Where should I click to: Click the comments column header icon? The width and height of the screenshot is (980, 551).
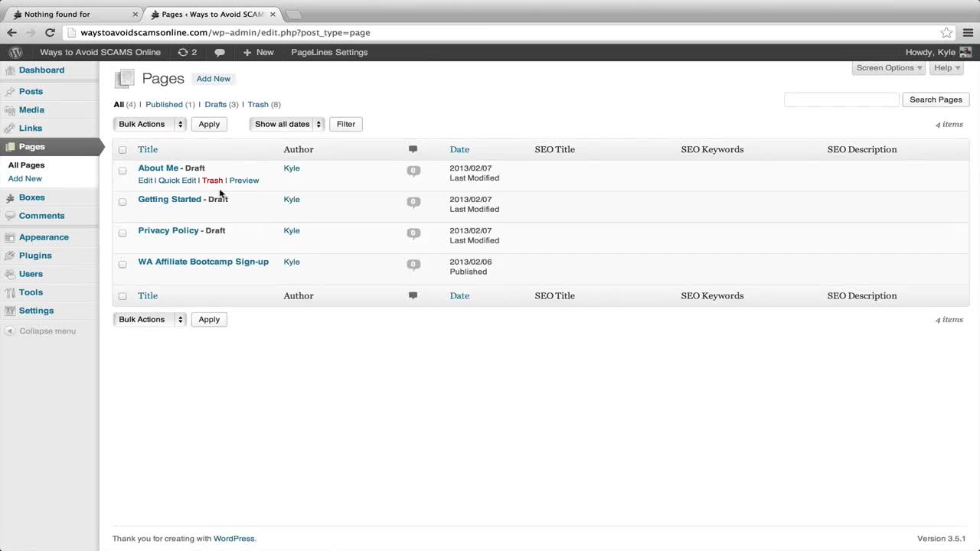(413, 149)
